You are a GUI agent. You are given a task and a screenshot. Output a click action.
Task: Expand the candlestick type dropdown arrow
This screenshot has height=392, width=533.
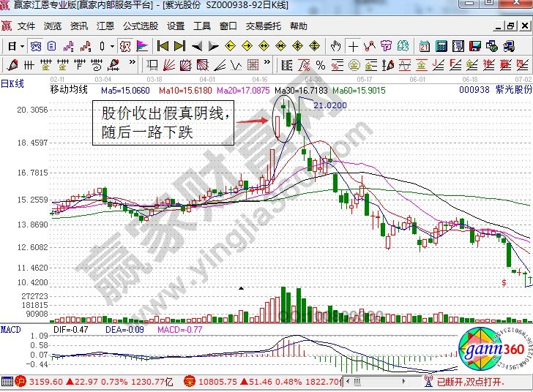pyautogui.click(x=111, y=45)
